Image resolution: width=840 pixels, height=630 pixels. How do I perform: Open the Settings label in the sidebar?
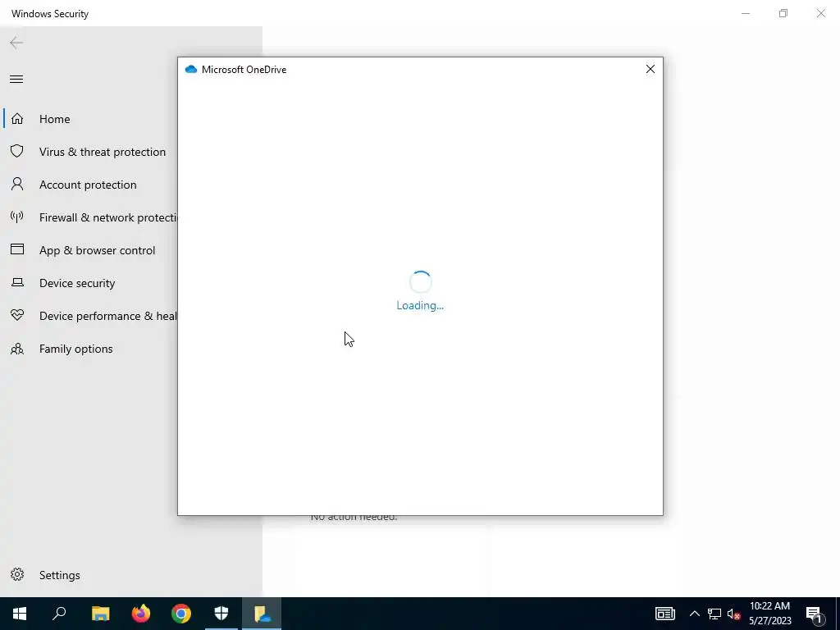(59, 575)
